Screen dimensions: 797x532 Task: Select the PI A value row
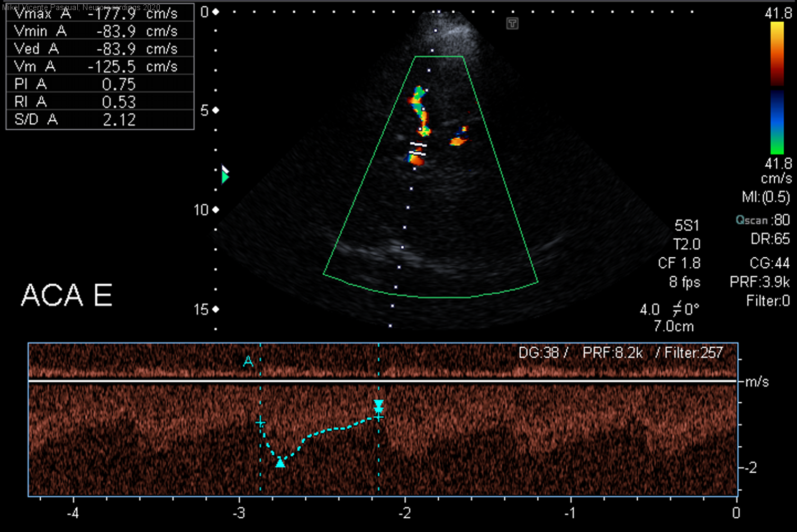(x=99, y=84)
